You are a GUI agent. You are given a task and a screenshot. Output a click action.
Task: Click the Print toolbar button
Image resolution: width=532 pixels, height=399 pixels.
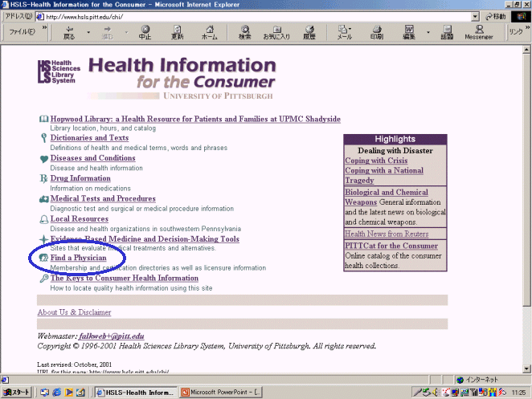[x=376, y=32]
